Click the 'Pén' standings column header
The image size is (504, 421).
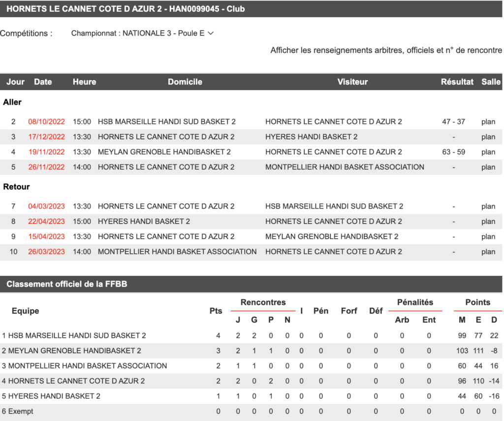pyautogui.click(x=321, y=311)
